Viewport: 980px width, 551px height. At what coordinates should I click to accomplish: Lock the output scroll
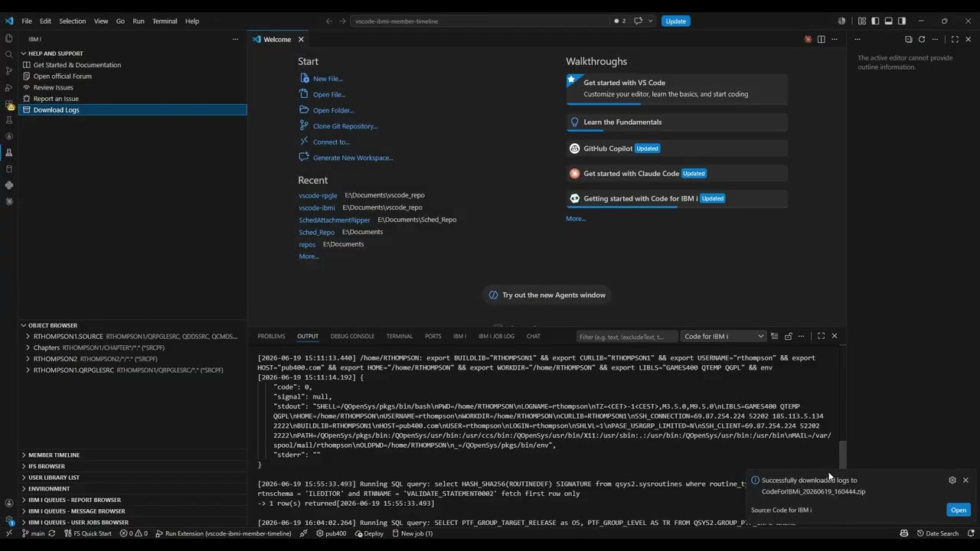tap(788, 336)
